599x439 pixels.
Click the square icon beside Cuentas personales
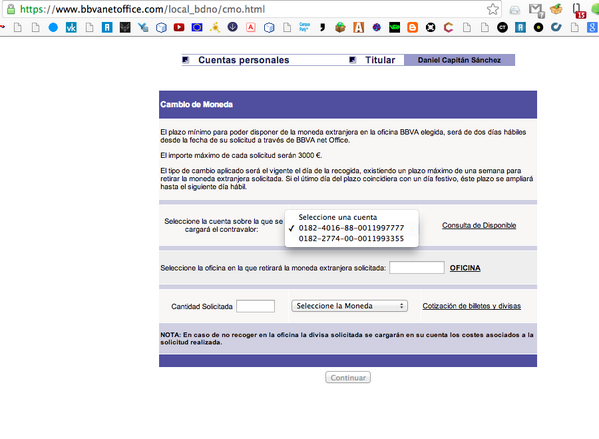[x=186, y=60]
